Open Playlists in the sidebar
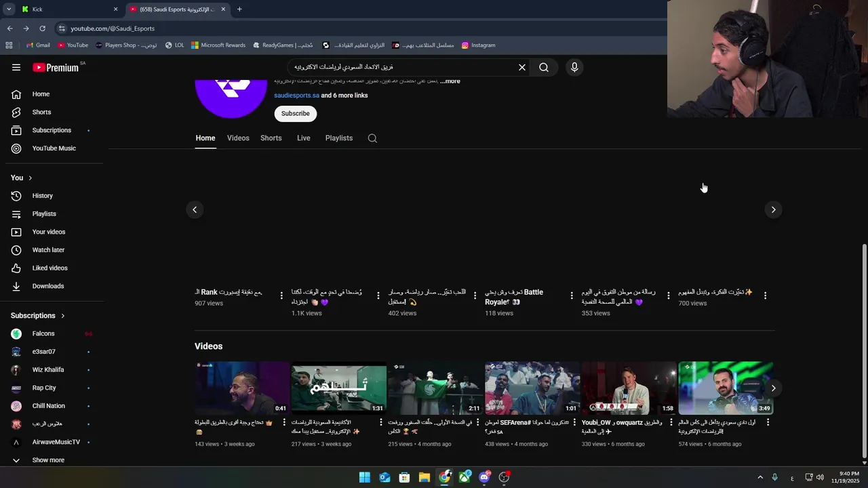This screenshot has width=868, height=488. (52, 213)
